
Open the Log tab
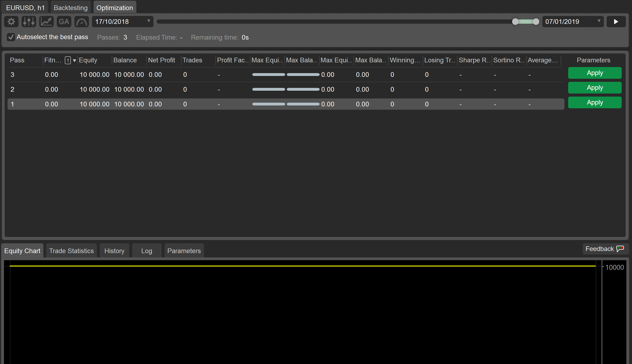[x=147, y=251]
